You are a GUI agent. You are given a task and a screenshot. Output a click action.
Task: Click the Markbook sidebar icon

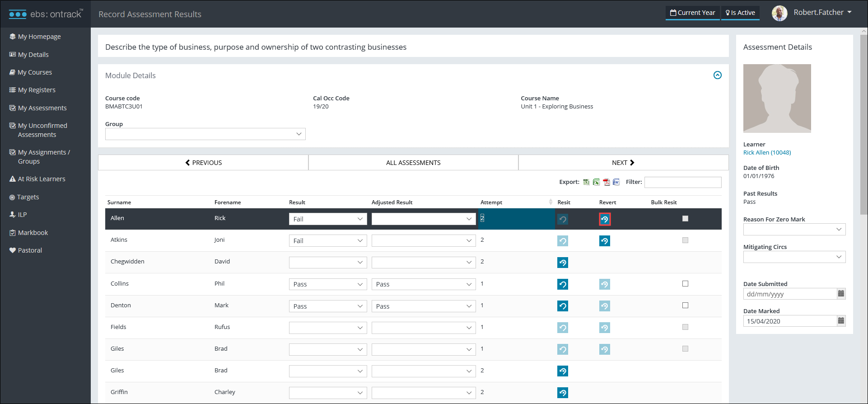coord(13,233)
